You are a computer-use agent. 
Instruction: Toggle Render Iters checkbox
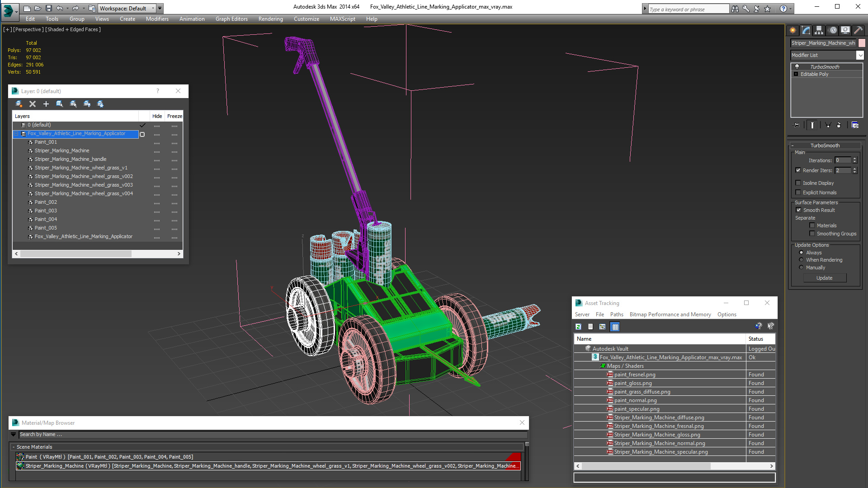(798, 170)
